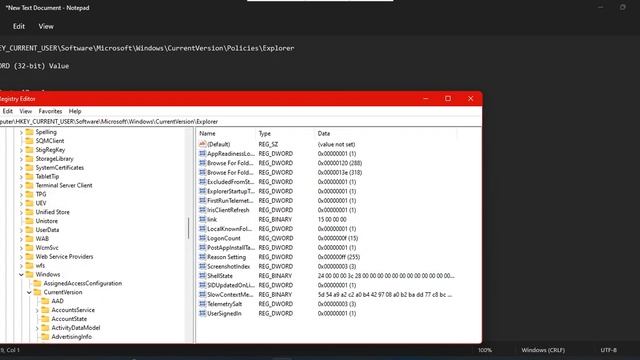Viewport: 640px width, 360px height.
Task: Click the ScreenshotIndex value icon
Action: pyautogui.click(x=202, y=266)
